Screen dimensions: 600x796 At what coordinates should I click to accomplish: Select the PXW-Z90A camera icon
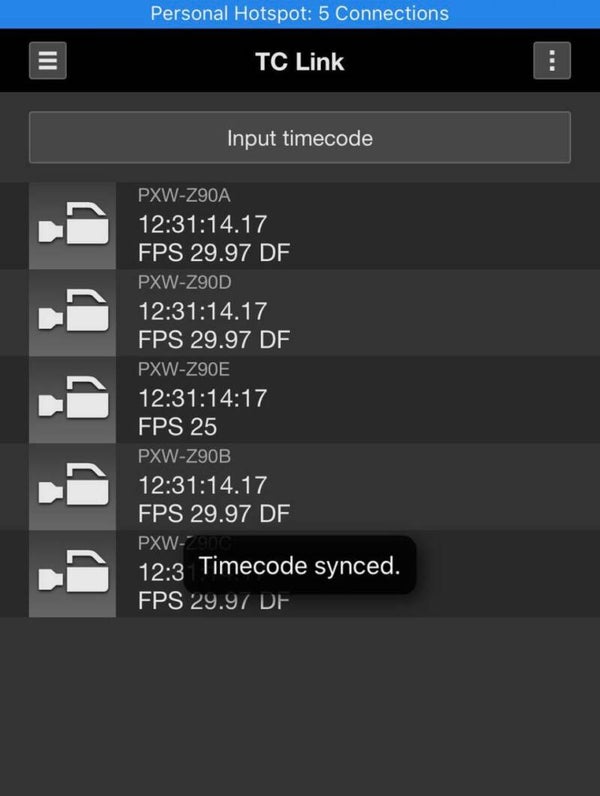73,226
